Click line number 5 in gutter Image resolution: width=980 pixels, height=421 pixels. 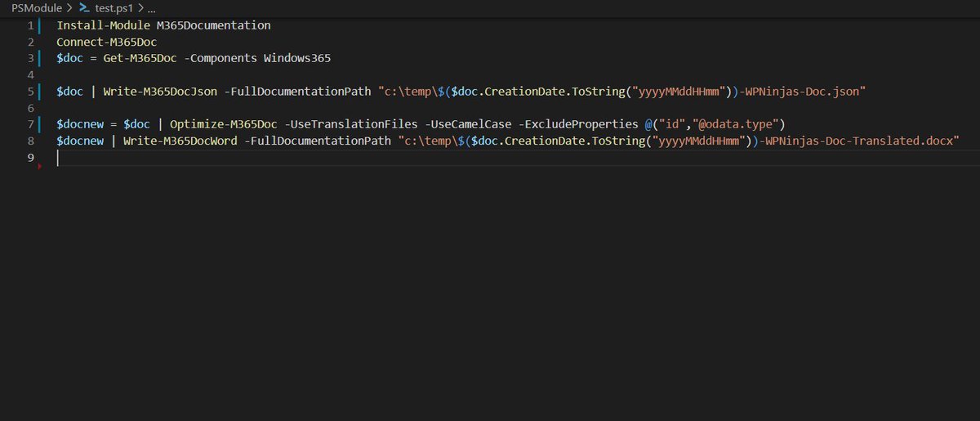click(30, 92)
